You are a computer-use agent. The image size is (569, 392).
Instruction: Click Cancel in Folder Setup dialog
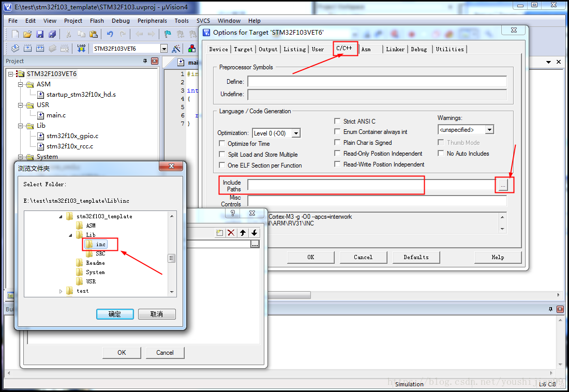164,352
